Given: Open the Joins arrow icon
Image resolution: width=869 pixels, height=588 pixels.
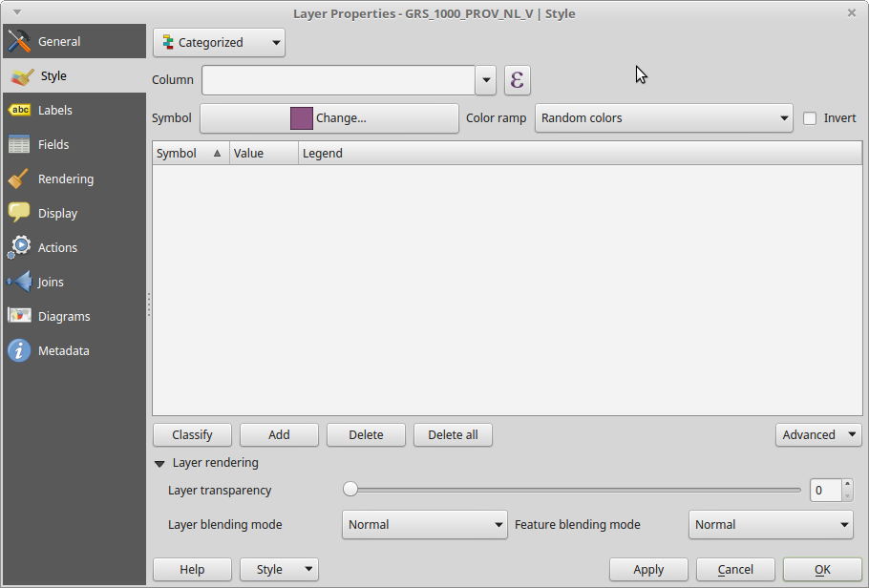Looking at the screenshot, I should (x=19, y=283).
